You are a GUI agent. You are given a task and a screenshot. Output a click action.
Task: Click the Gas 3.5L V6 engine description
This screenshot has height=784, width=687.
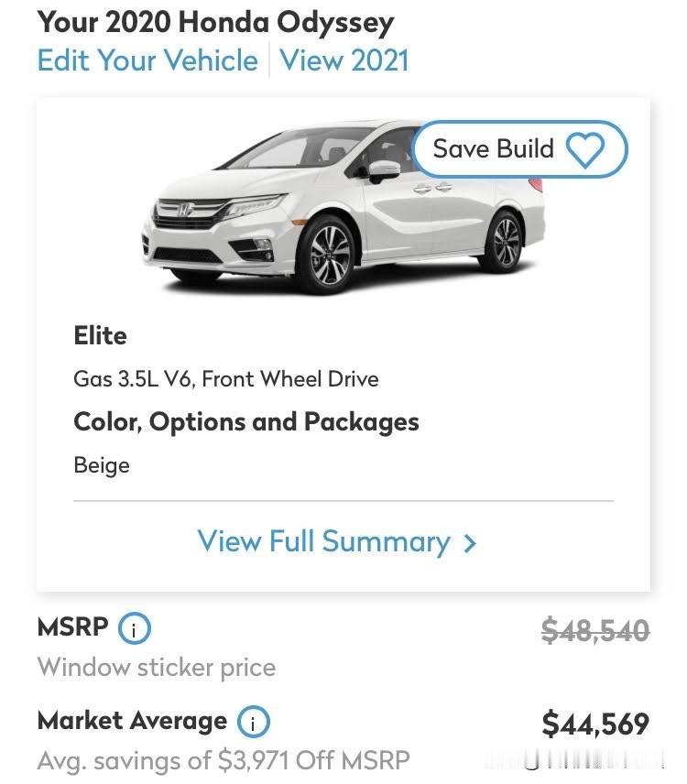coord(225,378)
